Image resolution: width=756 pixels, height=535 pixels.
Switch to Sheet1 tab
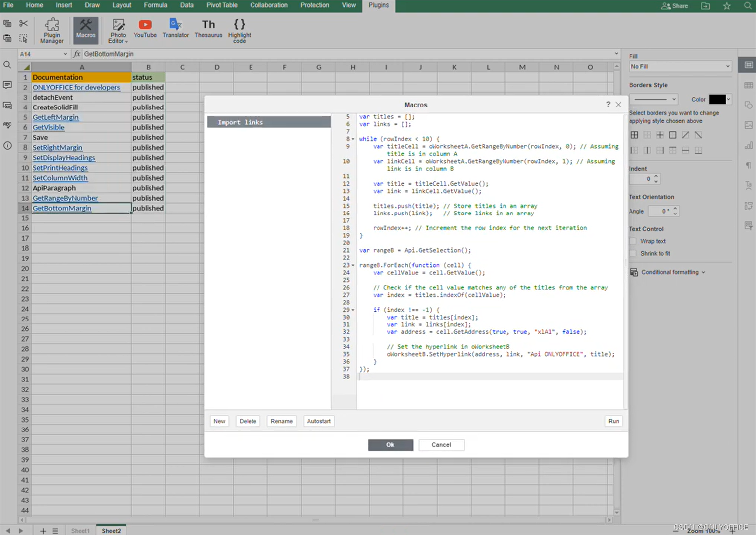tap(80, 531)
